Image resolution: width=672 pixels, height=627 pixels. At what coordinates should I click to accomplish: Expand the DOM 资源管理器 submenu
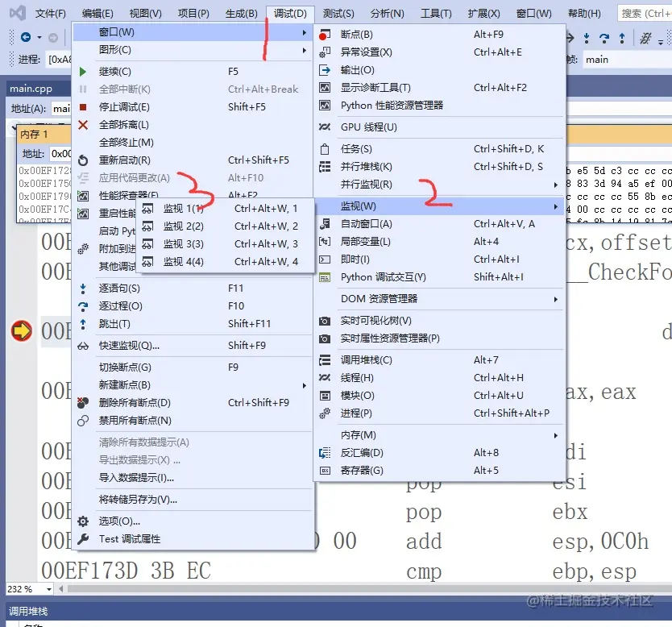439,299
